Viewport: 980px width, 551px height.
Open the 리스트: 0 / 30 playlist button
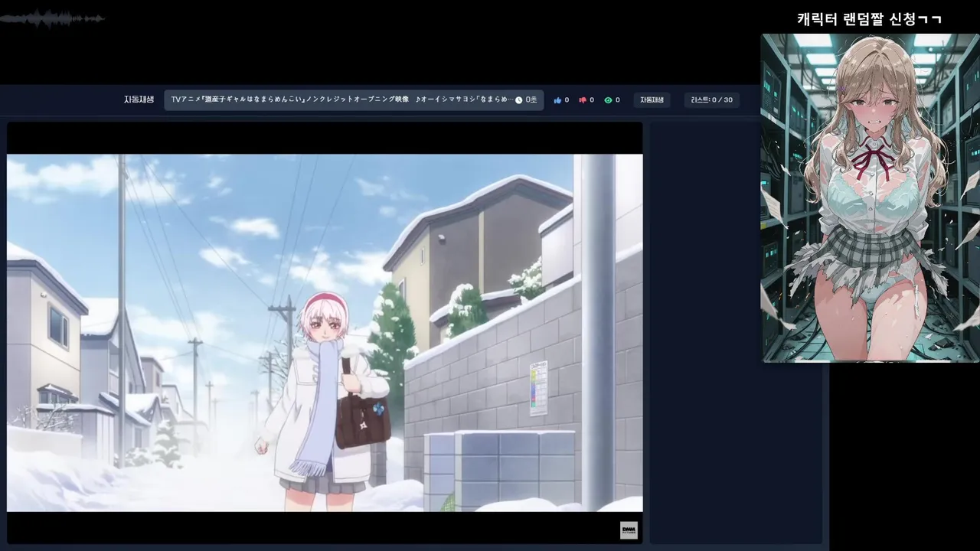[711, 100]
